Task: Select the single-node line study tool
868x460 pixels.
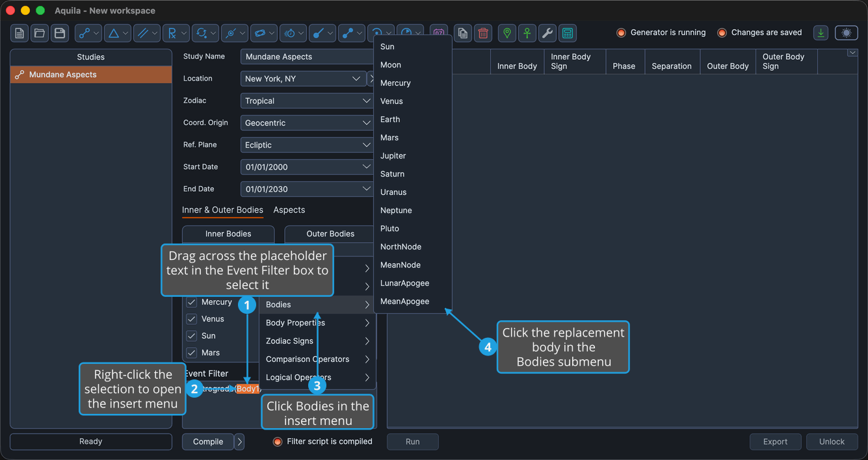Action: pyautogui.click(x=318, y=33)
